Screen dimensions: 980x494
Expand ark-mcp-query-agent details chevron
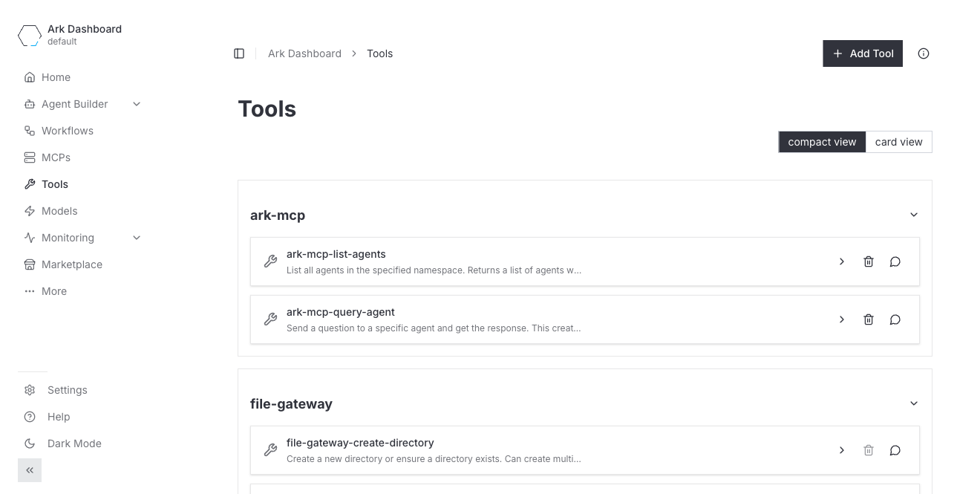pyautogui.click(x=842, y=319)
